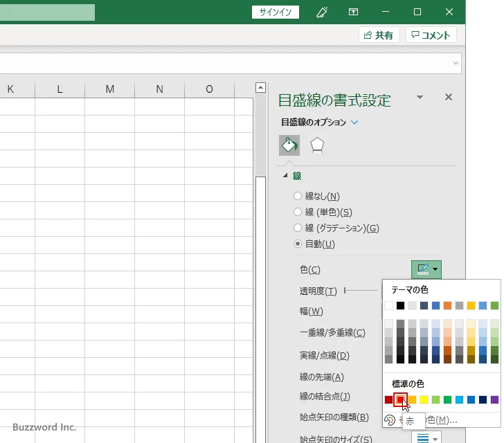
Task: Select column O header
Action: click(x=209, y=89)
